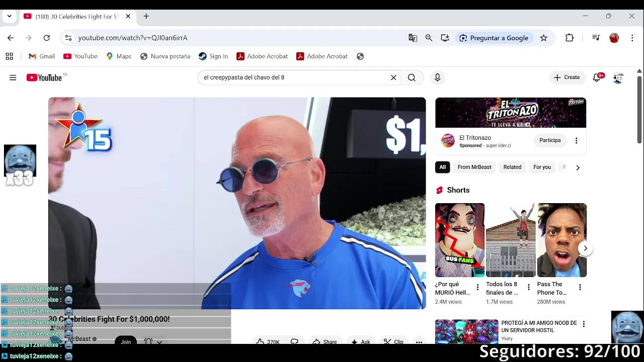This screenshot has height=362, width=644.
Task: Open the Por qué MURIÓ Hello short
Action: click(x=460, y=240)
